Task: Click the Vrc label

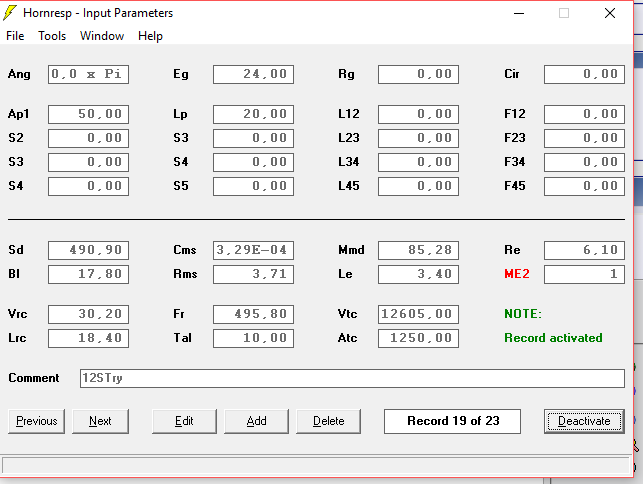Action: (18, 314)
